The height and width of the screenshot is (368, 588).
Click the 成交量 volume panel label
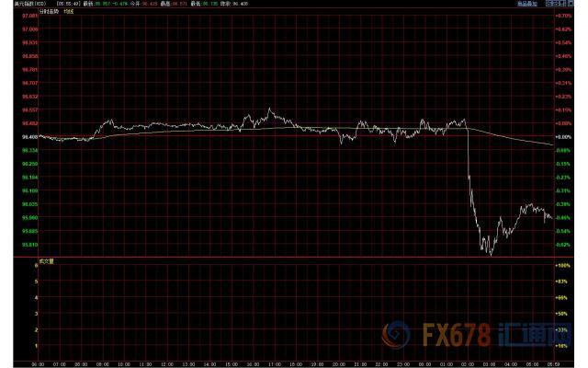coord(48,262)
